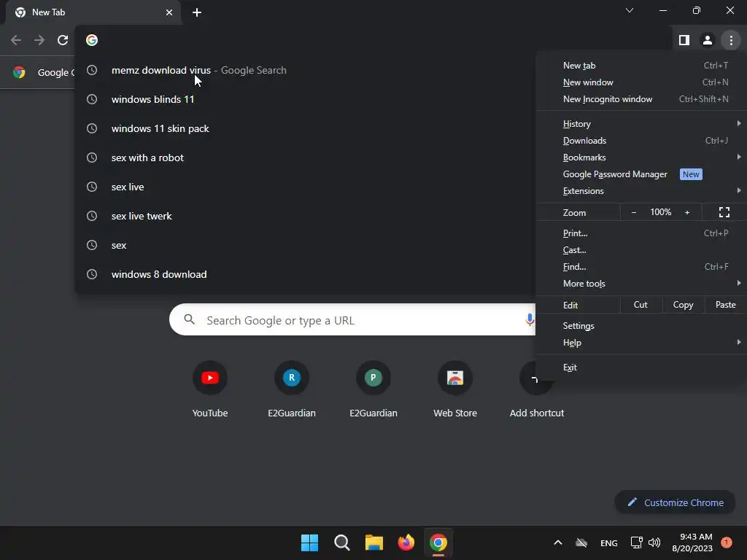Close the New Tab tab
Image resolution: width=747 pixels, height=560 pixels.
169,12
